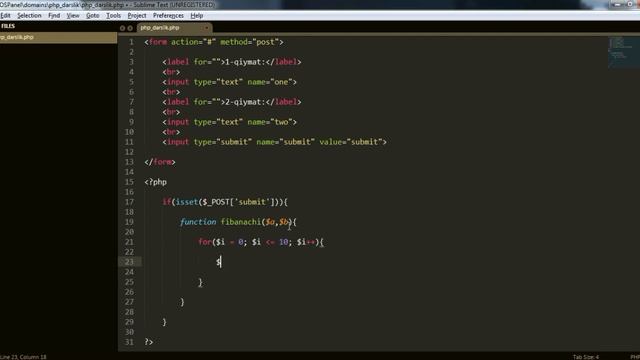Image resolution: width=640 pixels, height=360 pixels.
Task: Click the next tab arrow icon
Action: click(130, 28)
